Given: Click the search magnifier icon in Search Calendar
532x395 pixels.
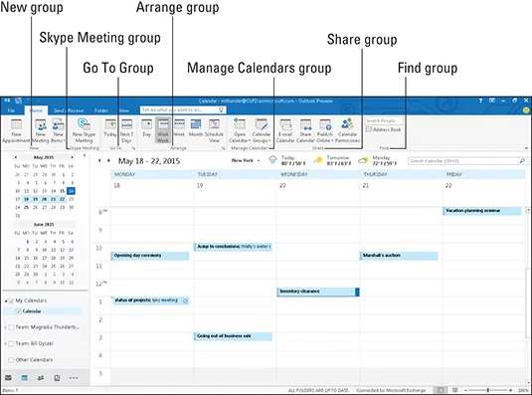Looking at the screenshot, I should click(x=522, y=161).
